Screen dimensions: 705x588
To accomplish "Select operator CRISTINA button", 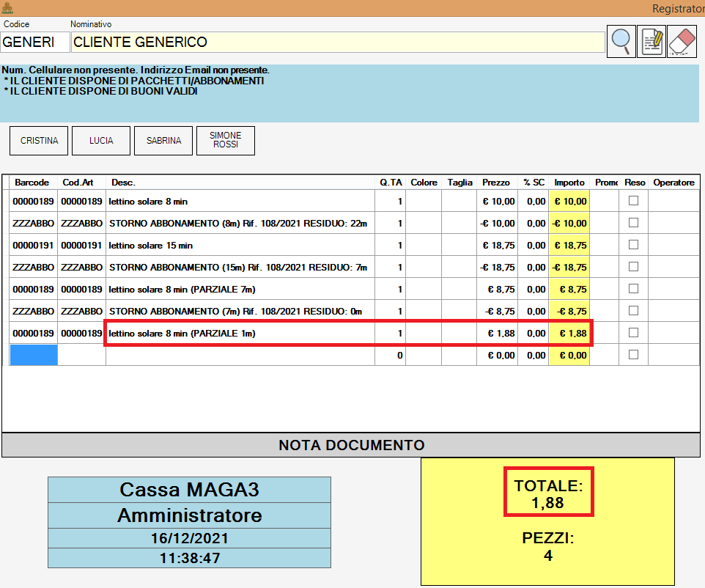I will 39,141.
